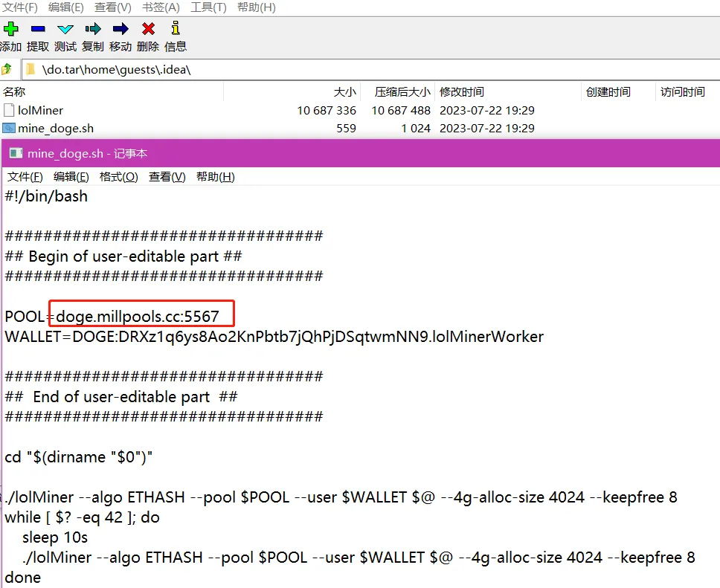Click the archive path address field
This screenshot has height=588, width=720.
pos(372,69)
